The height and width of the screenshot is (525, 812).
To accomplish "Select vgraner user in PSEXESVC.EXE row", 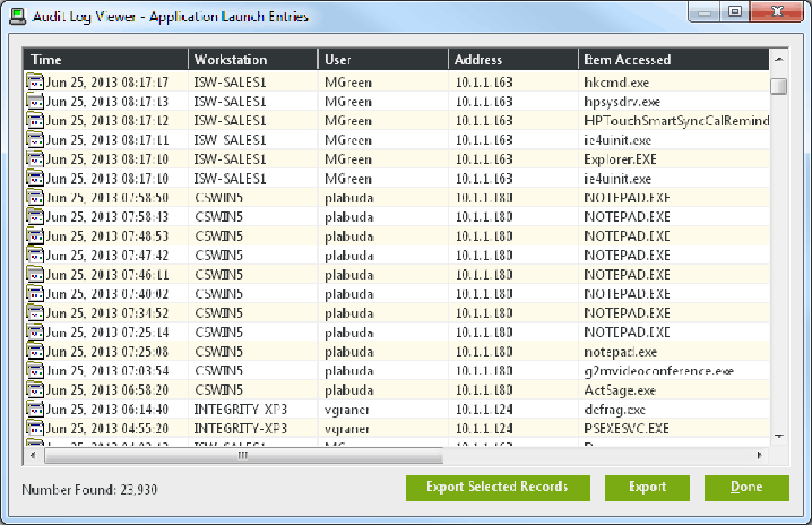I will [x=347, y=429].
